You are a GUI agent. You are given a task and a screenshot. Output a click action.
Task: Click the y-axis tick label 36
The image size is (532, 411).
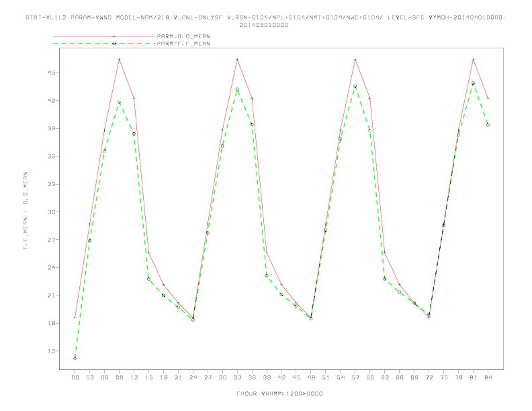pos(52,156)
